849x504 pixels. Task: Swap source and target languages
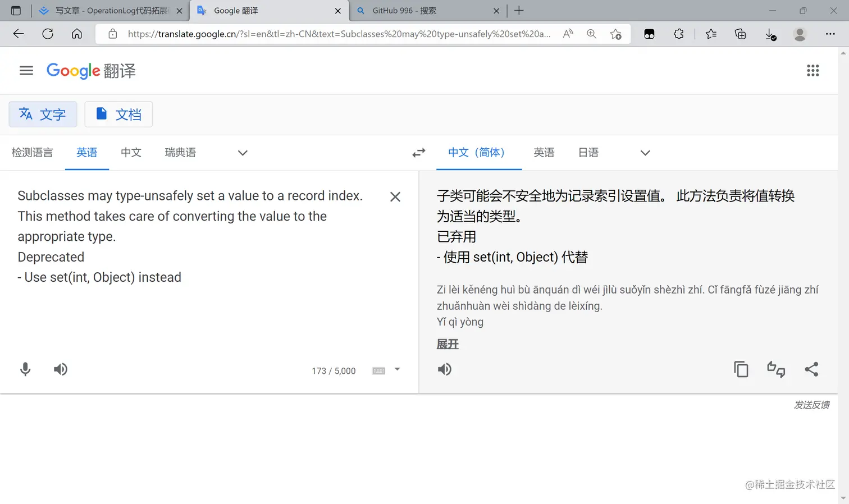(x=419, y=153)
